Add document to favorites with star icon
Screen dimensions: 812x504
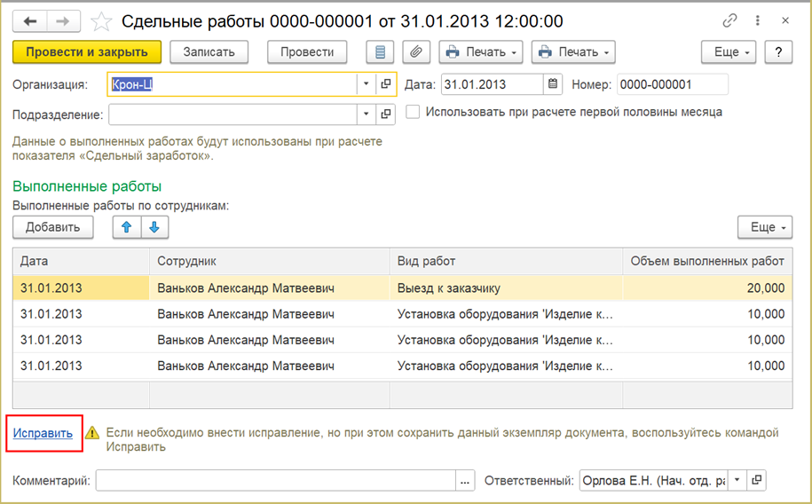point(101,21)
